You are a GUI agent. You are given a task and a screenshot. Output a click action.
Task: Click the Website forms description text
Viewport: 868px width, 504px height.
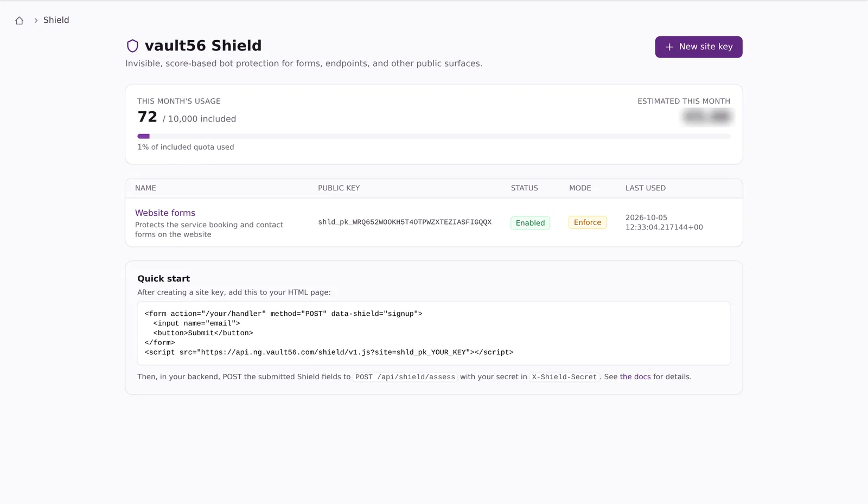click(209, 229)
